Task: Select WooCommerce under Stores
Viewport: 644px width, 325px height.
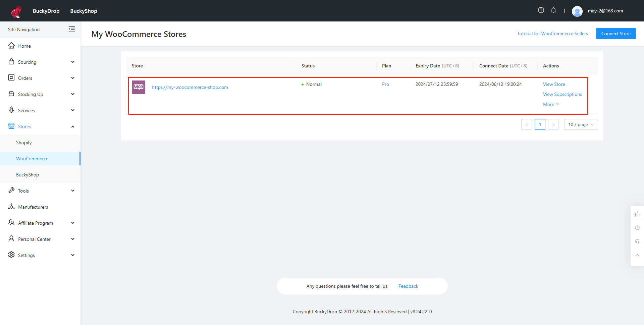Action: tap(32, 159)
